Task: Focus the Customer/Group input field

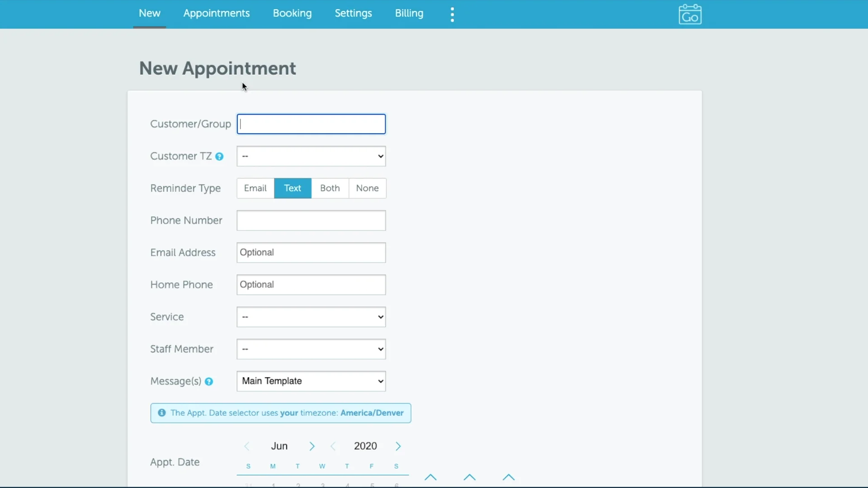Action: [311, 124]
